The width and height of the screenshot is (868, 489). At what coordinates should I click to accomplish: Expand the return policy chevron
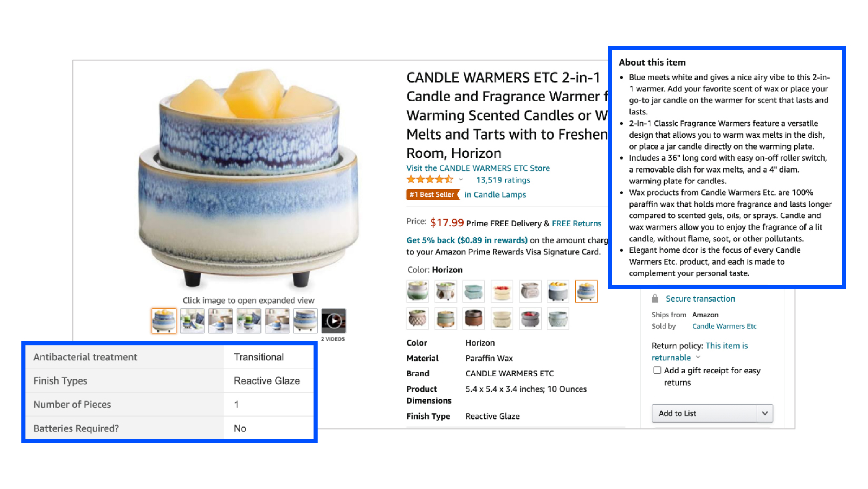(699, 357)
